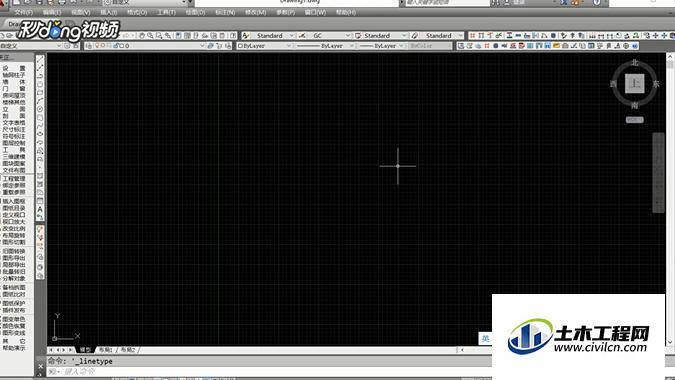The width and height of the screenshot is (675, 380).
Task: Open the 帮助(H) menu
Action: (x=346, y=12)
